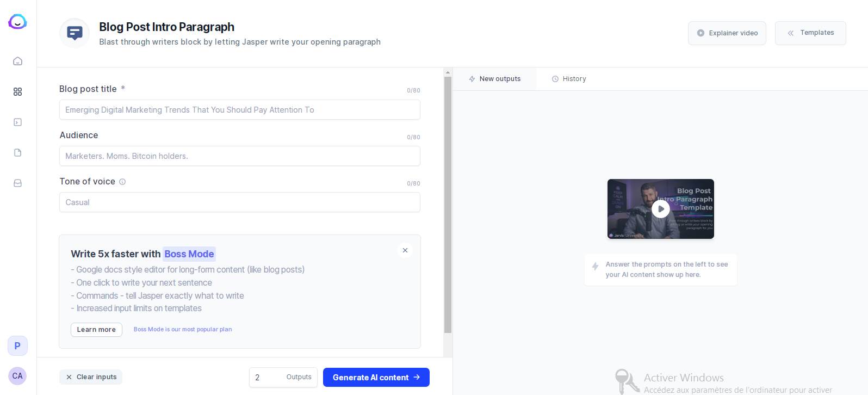Open the CA account avatar
Viewport: 868px width, 395px height.
click(17, 376)
